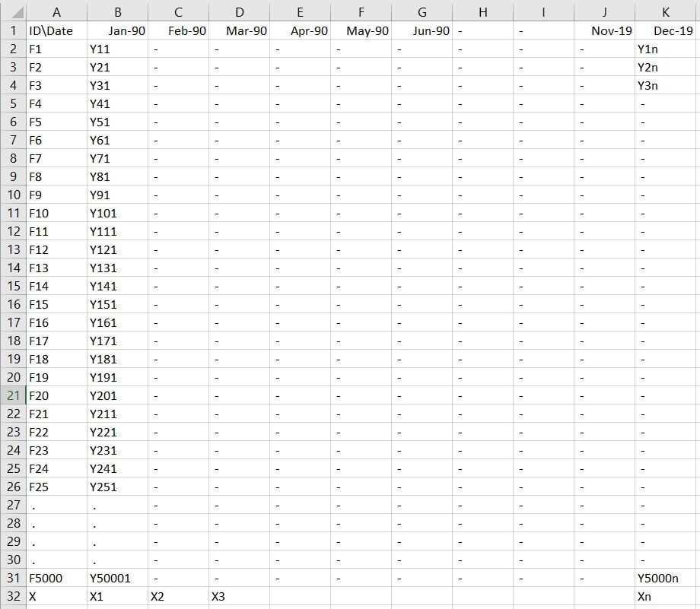The width and height of the screenshot is (700, 609).
Task: Select the Dec-19 column label cell
Action: pyautogui.click(x=665, y=30)
